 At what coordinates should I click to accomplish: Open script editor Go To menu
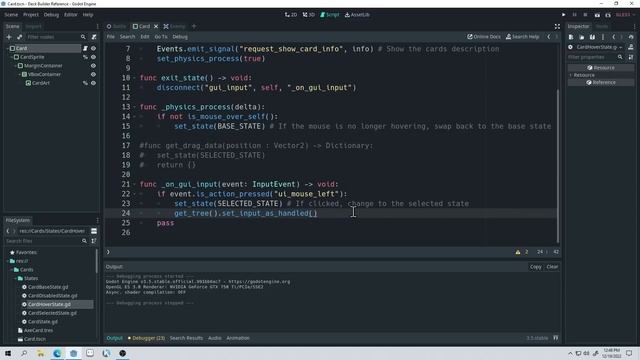point(161,37)
